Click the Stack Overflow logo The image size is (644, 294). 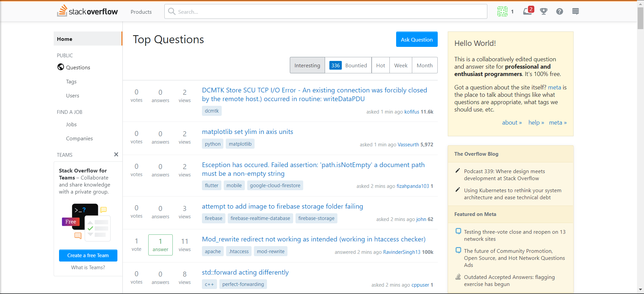click(87, 11)
